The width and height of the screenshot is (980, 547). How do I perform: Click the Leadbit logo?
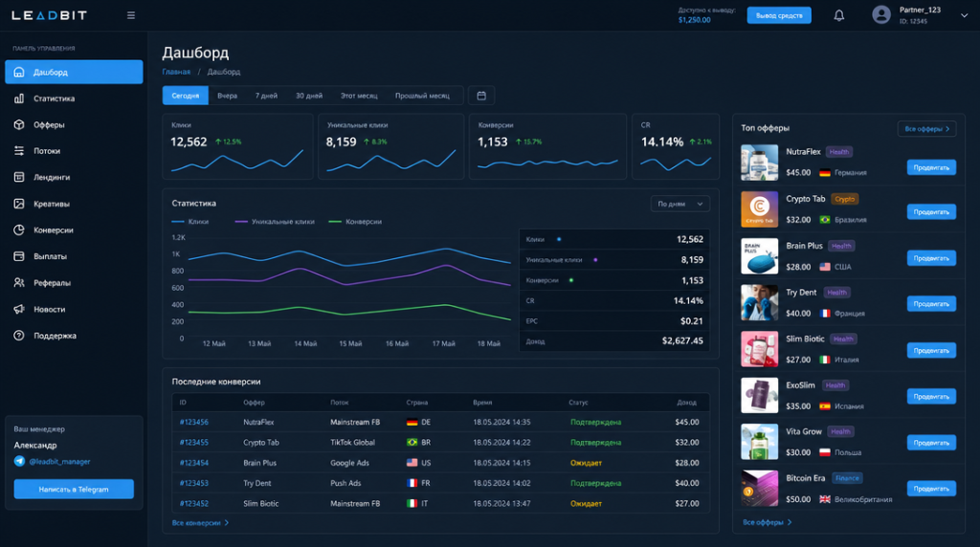coord(50,15)
